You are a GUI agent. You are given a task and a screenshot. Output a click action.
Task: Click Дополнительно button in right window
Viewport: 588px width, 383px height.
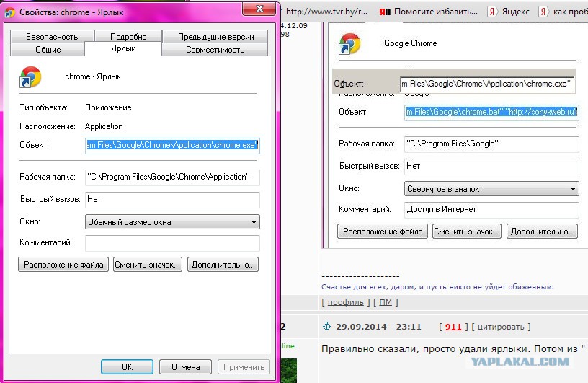(x=542, y=232)
